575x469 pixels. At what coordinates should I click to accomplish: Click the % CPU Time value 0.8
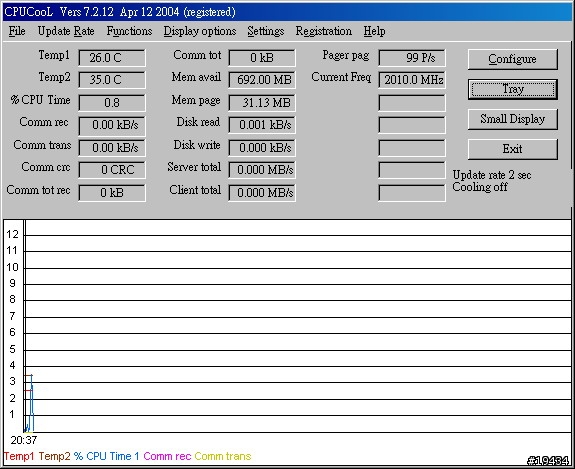coord(112,103)
